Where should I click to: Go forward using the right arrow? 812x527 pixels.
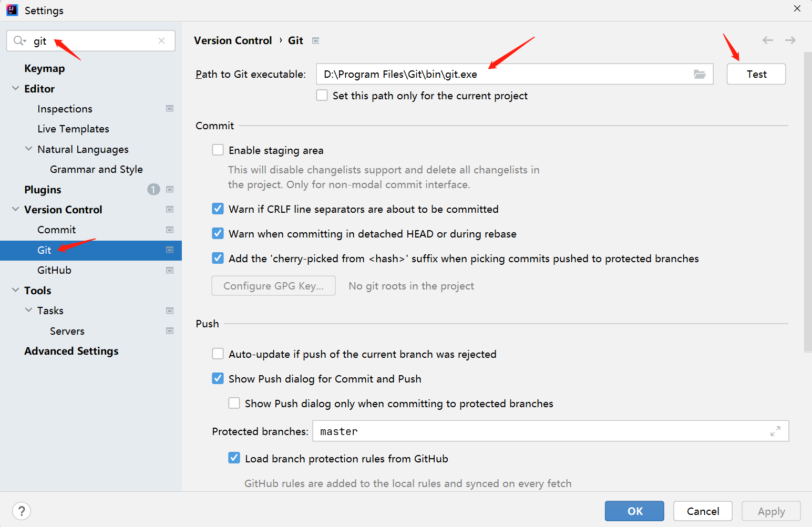790,40
